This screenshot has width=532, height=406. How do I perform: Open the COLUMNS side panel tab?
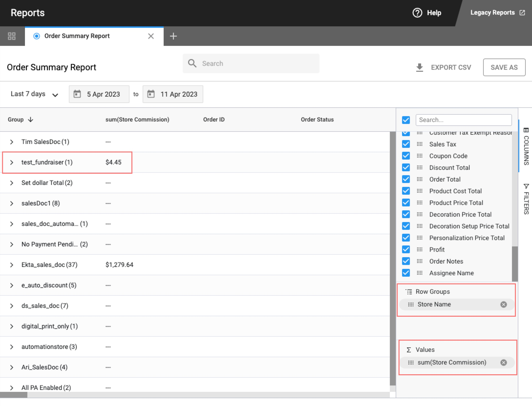coord(526,146)
